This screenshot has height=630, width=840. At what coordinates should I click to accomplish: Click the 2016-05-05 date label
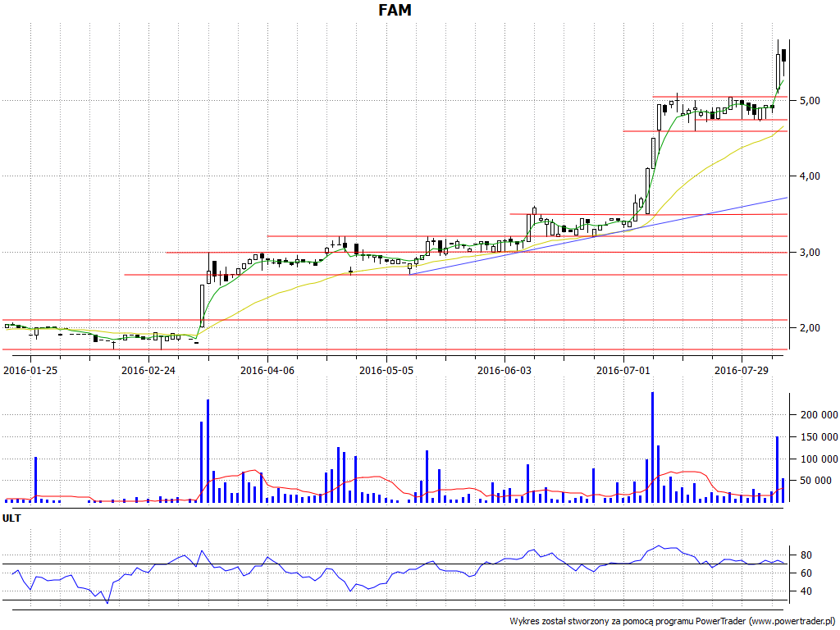click(x=386, y=370)
